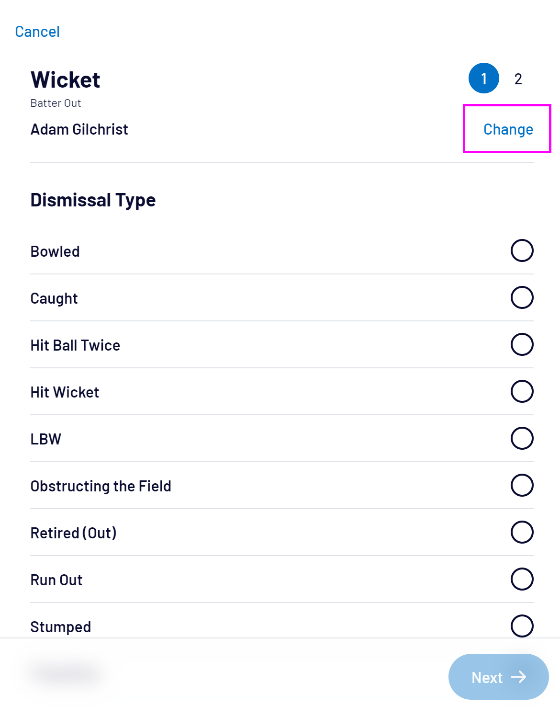560x728 pixels.
Task: Click the Cancel link
Action: (37, 32)
